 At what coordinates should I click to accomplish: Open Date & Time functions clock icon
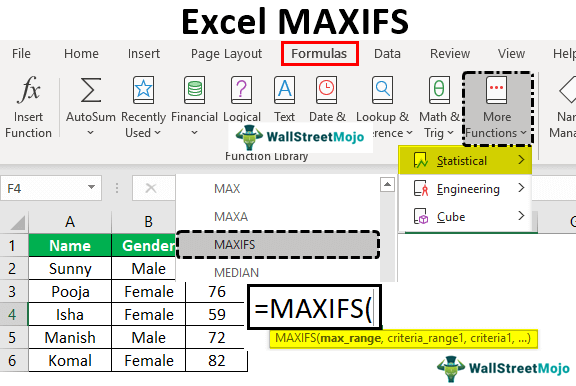point(327,90)
